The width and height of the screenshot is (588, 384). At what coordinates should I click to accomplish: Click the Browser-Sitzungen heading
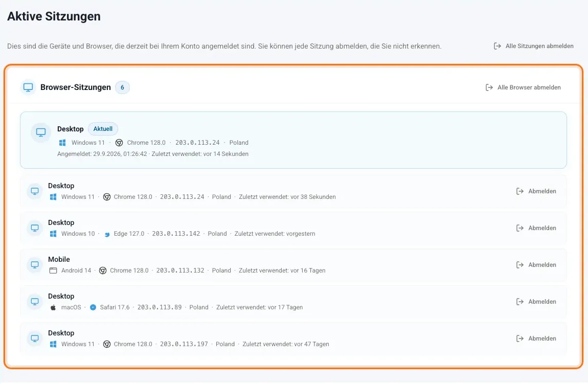(75, 87)
